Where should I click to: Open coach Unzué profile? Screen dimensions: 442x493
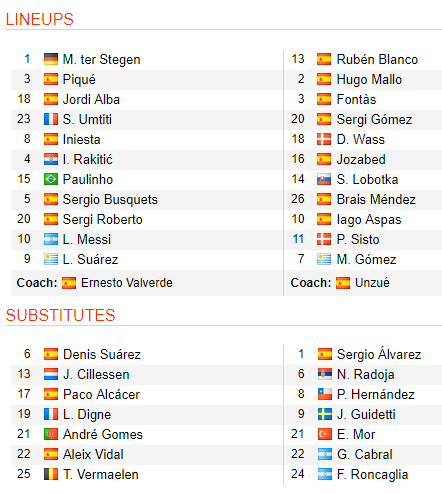click(x=372, y=283)
